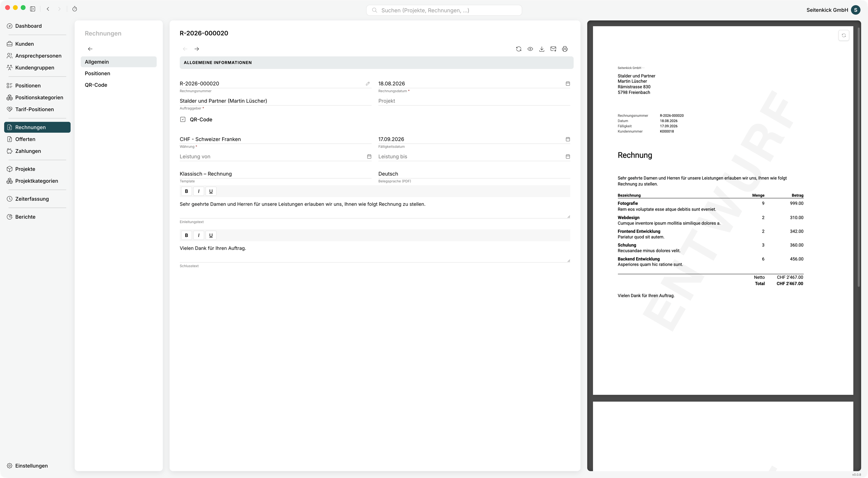Open Offerten in the sidebar
The image size is (868, 478).
[x=37, y=139]
